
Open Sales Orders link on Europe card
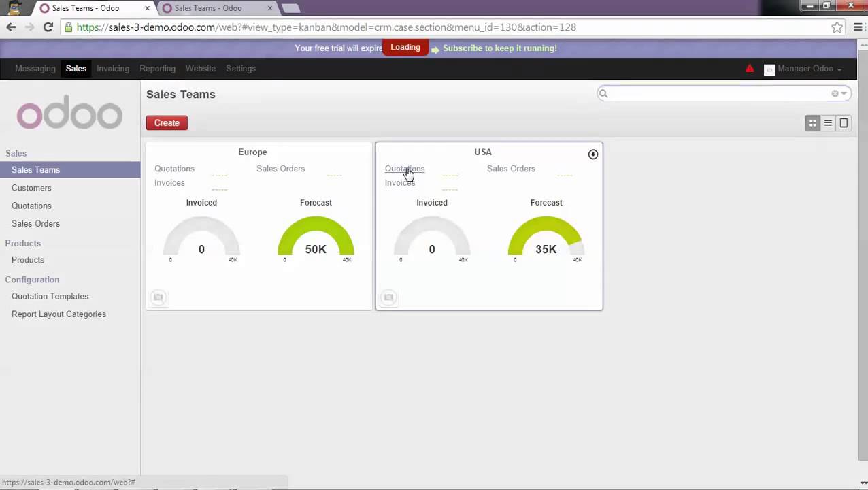pyautogui.click(x=280, y=169)
